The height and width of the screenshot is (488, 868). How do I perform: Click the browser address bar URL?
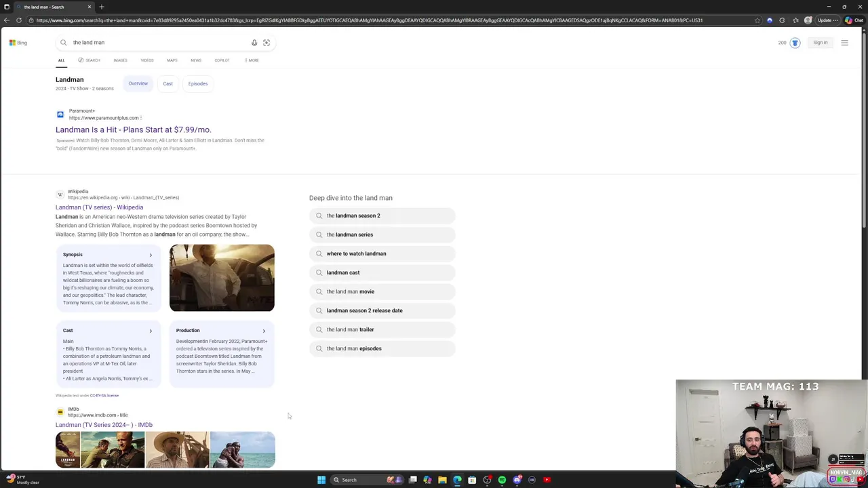(370, 20)
